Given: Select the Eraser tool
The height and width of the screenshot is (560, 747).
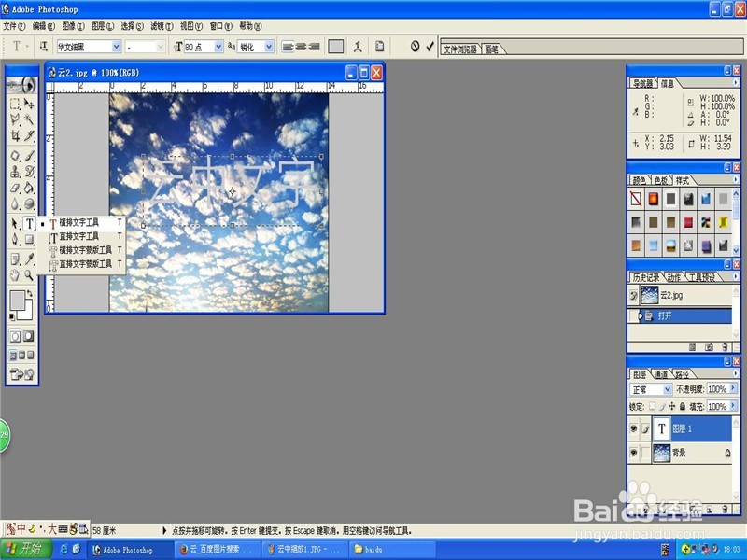Looking at the screenshot, I should 15,189.
